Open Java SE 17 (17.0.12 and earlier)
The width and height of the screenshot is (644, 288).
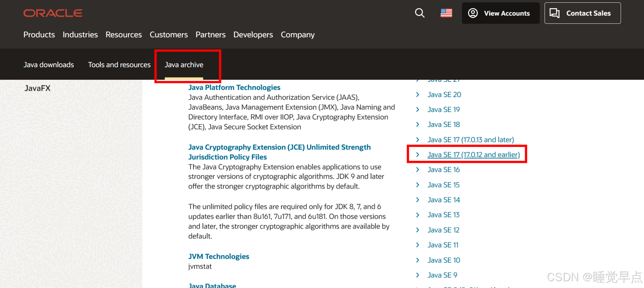pos(473,155)
